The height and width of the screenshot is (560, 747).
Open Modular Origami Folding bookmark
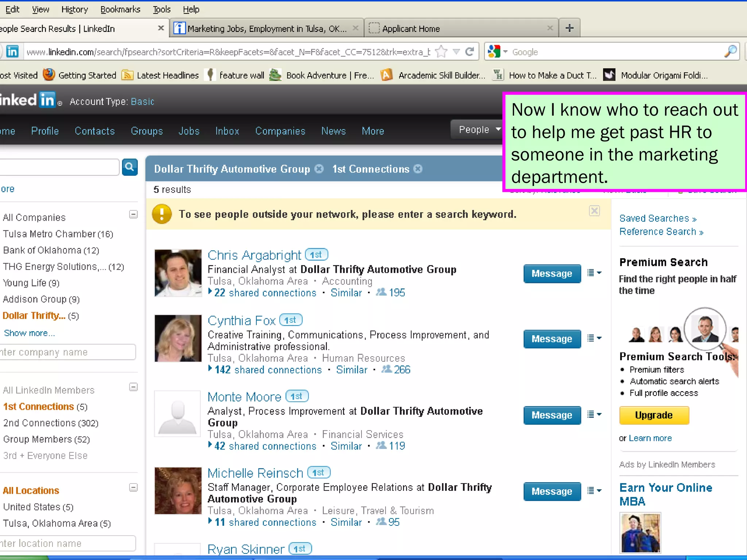(655, 75)
